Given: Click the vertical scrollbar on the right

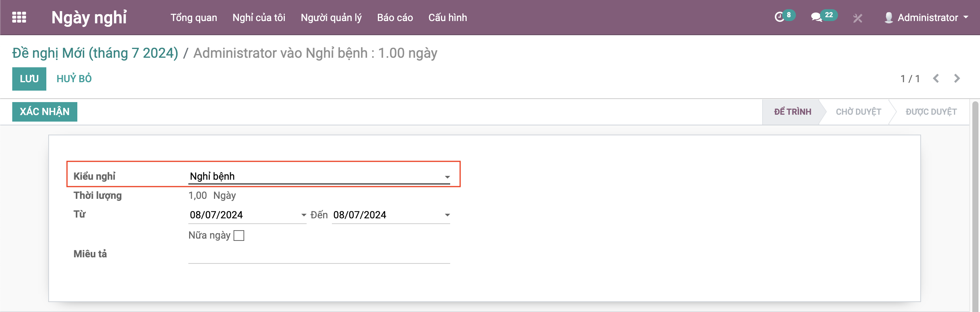Looking at the screenshot, I should [x=975, y=206].
